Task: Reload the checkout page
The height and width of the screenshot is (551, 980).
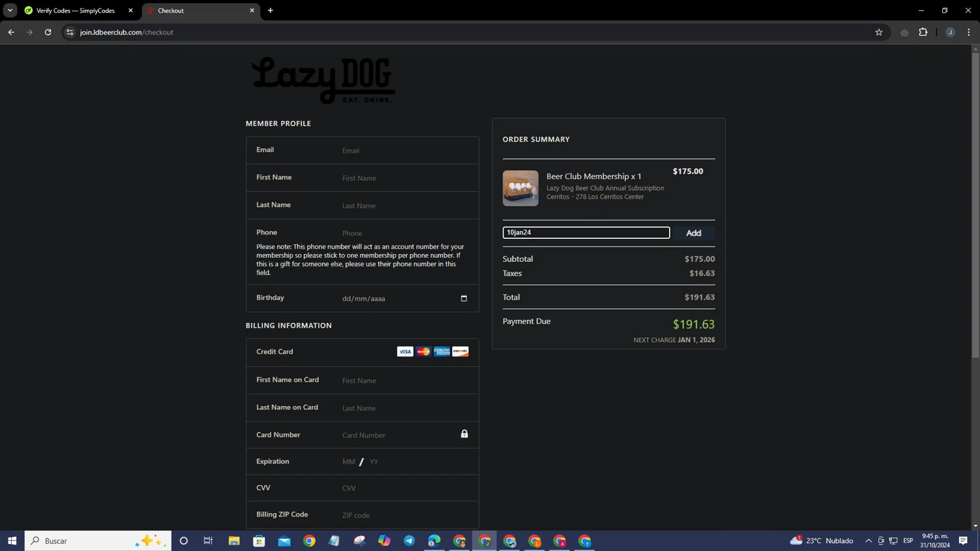Action: [x=48, y=32]
